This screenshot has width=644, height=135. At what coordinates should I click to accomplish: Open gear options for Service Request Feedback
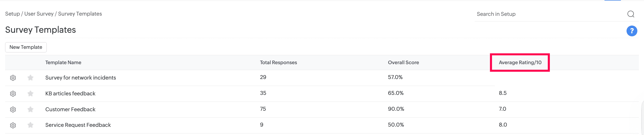point(13,125)
